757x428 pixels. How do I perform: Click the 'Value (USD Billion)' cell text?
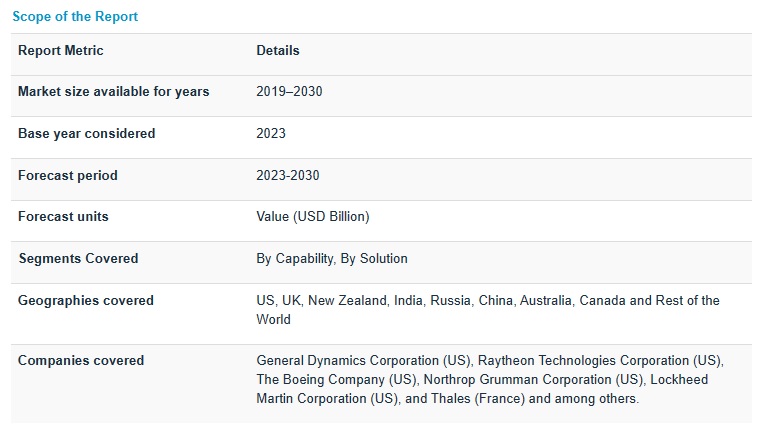313,217
